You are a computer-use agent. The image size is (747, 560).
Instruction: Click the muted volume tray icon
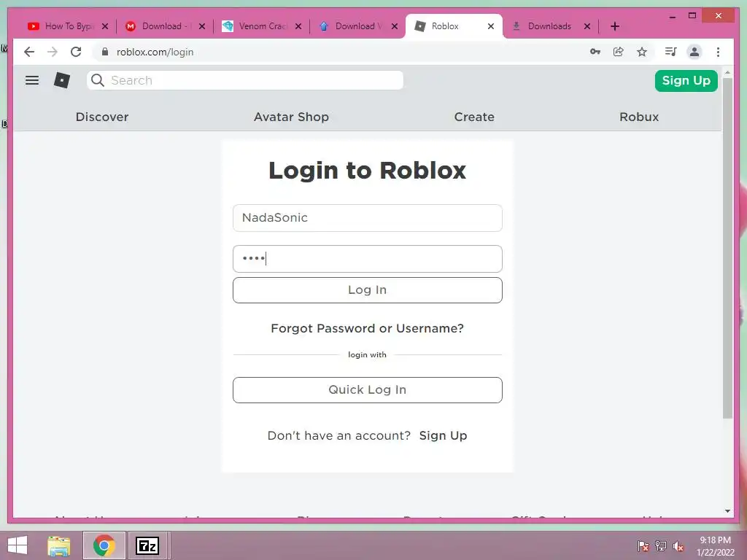[678, 546]
